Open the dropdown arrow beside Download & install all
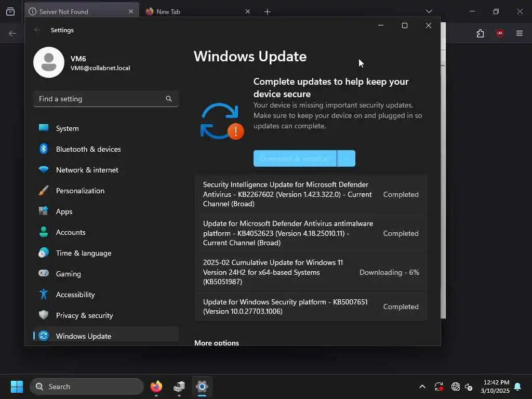The height and width of the screenshot is (399, 532). tap(347, 158)
